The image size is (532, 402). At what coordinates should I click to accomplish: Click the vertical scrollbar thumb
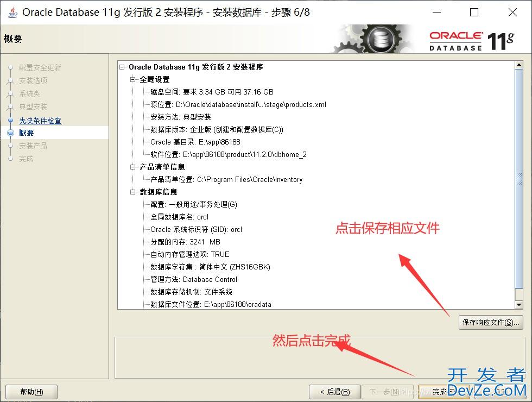pos(519,179)
